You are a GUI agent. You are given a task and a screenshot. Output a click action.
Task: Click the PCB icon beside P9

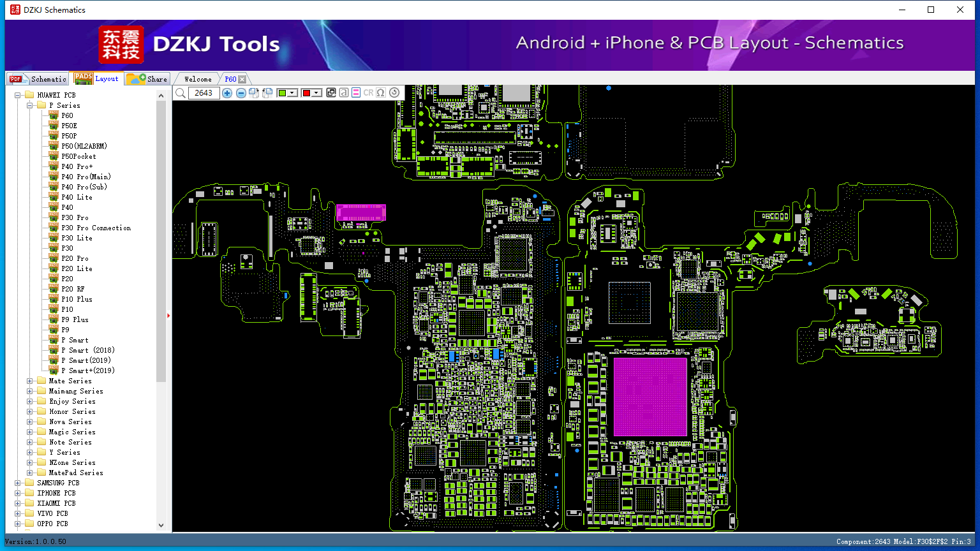click(x=54, y=330)
